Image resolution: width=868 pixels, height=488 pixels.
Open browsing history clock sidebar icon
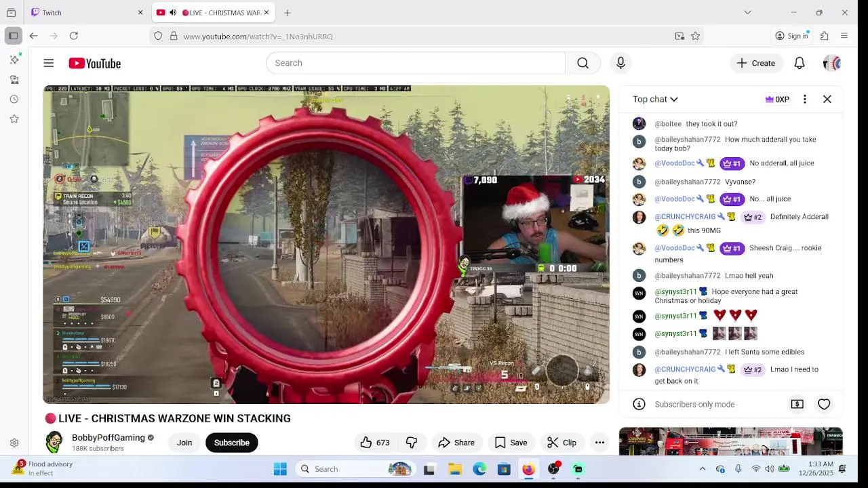click(14, 99)
